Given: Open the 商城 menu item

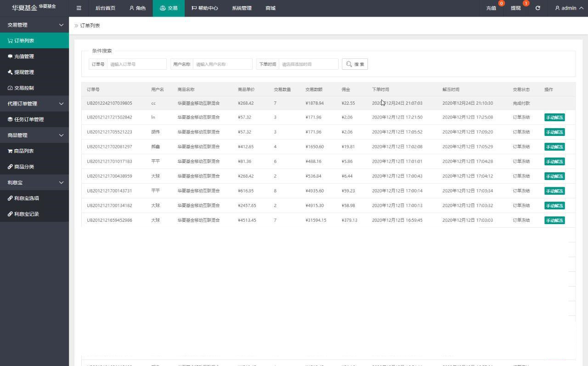Looking at the screenshot, I should [x=270, y=8].
